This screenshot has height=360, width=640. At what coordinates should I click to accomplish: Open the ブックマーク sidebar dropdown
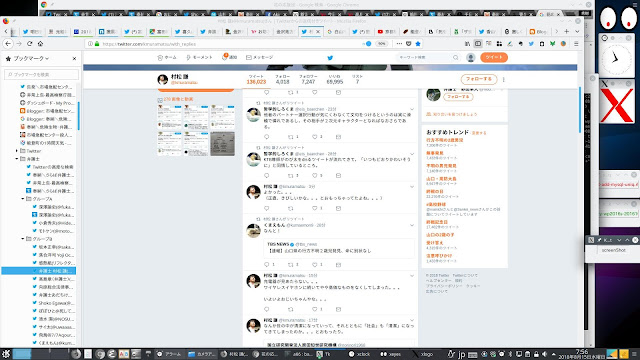[x=31, y=58]
